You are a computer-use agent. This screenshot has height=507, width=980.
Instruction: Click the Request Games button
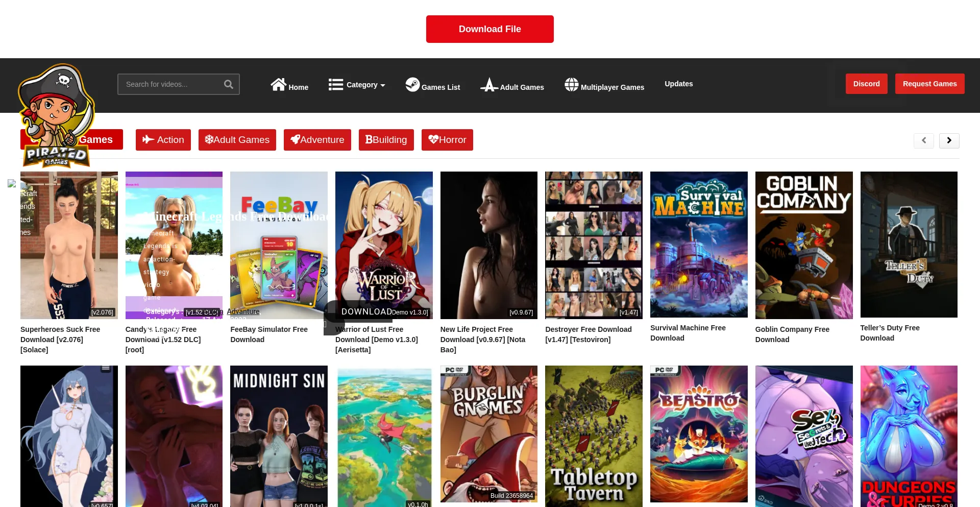pos(930,84)
